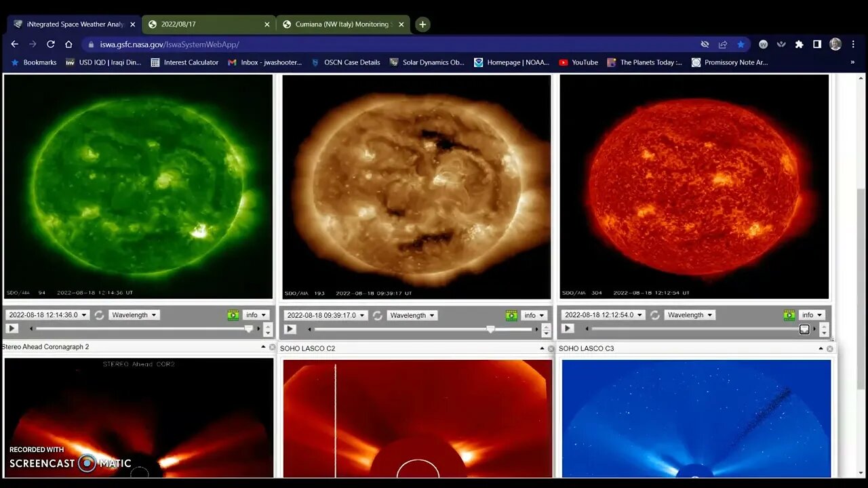Open the Solar Dynamics Ob... bookmark
Image resolution: width=868 pixels, height=488 pixels.
(x=427, y=62)
